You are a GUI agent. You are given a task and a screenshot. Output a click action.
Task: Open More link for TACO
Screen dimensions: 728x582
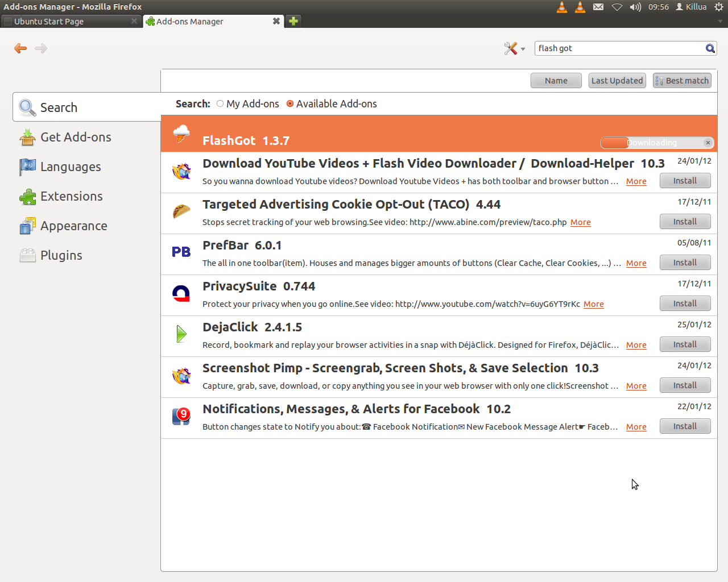pos(581,222)
